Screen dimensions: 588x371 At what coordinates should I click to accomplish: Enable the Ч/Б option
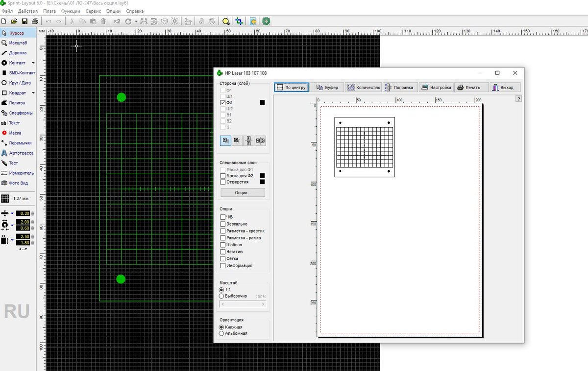[x=223, y=217]
